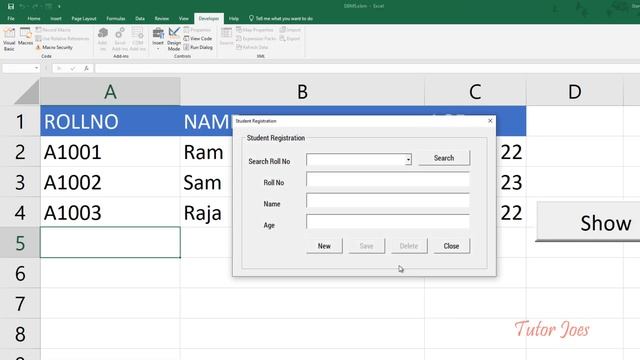
Task: Click Redo in quick access toolbar
Action: click(x=34, y=6)
